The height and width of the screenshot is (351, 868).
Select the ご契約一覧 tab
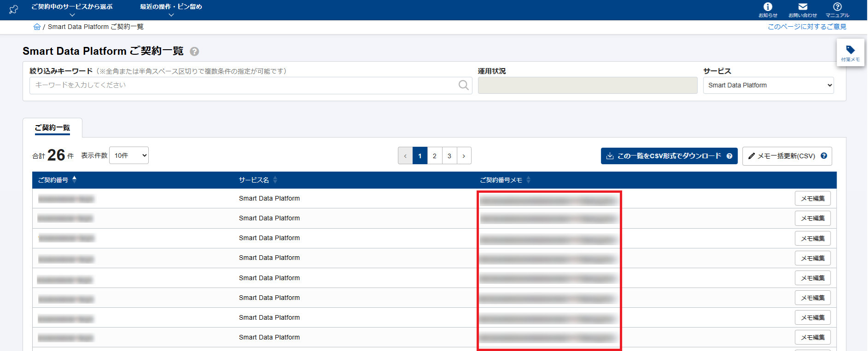coord(52,128)
